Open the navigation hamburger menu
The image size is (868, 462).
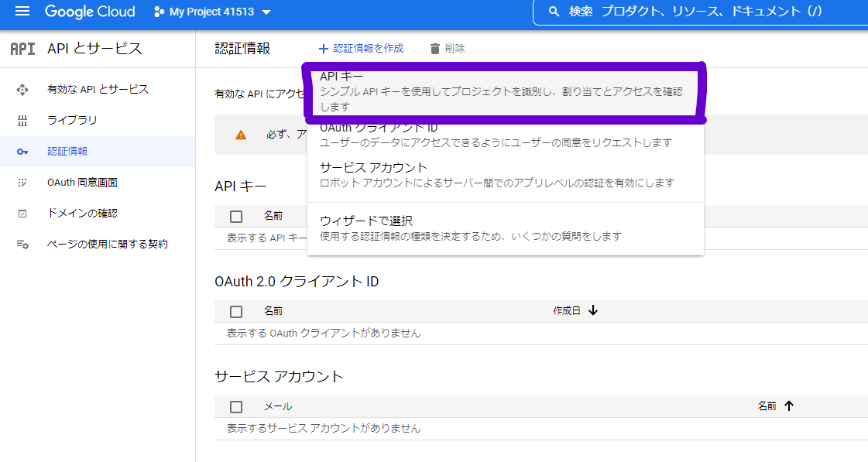point(22,12)
